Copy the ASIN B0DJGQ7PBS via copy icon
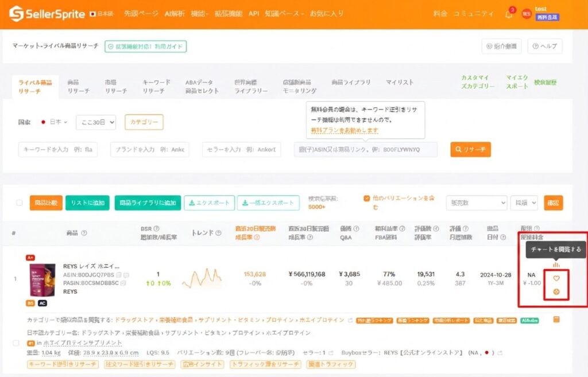 pyautogui.click(x=118, y=274)
